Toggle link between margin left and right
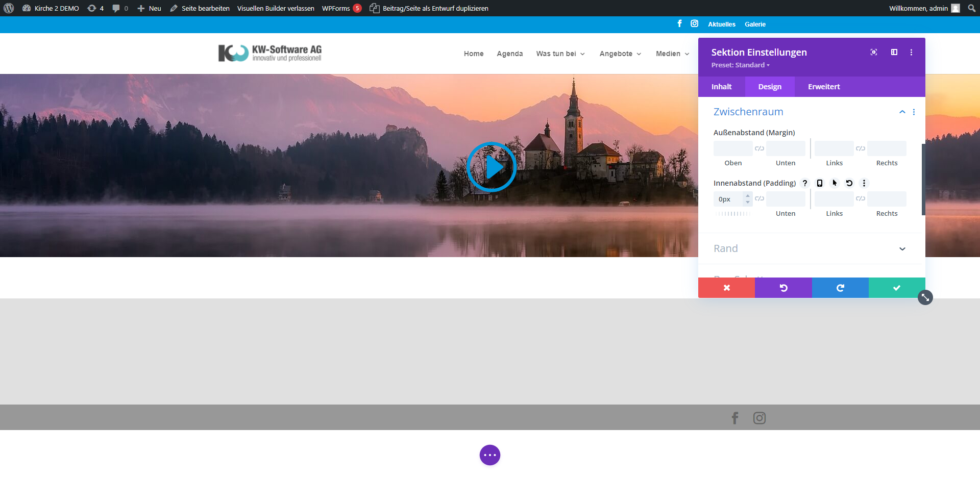 click(x=861, y=148)
